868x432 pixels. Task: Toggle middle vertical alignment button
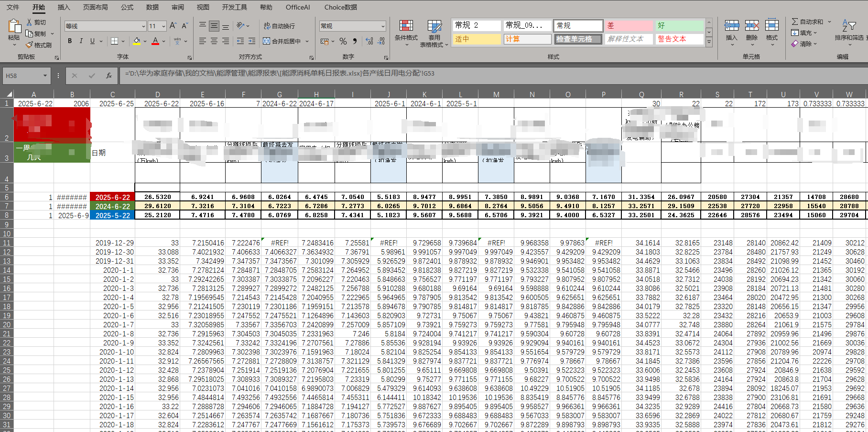point(214,26)
